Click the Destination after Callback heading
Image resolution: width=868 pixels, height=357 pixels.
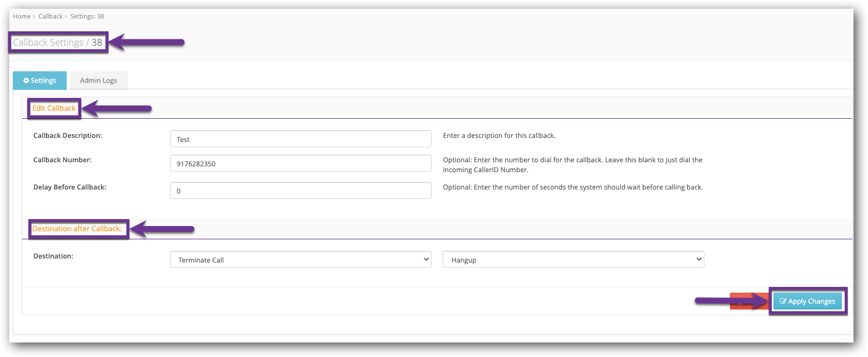78,228
